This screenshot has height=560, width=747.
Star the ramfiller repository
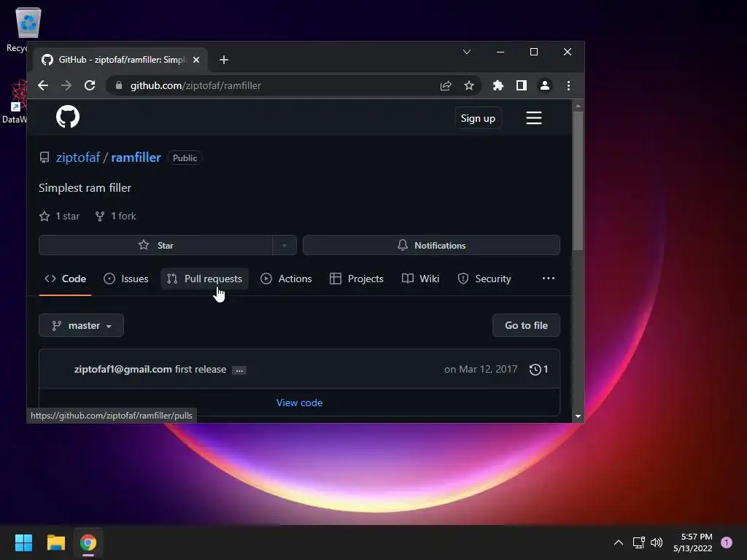pyautogui.click(x=156, y=246)
